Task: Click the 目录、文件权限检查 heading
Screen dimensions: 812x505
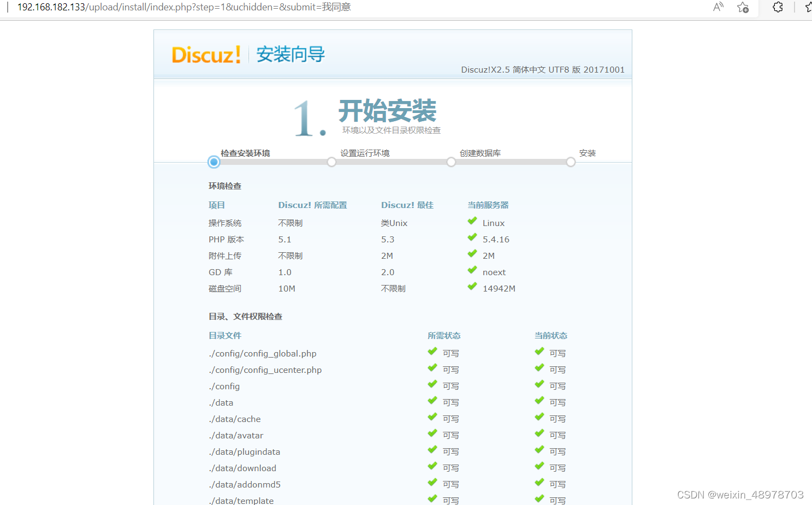Action: click(x=246, y=317)
